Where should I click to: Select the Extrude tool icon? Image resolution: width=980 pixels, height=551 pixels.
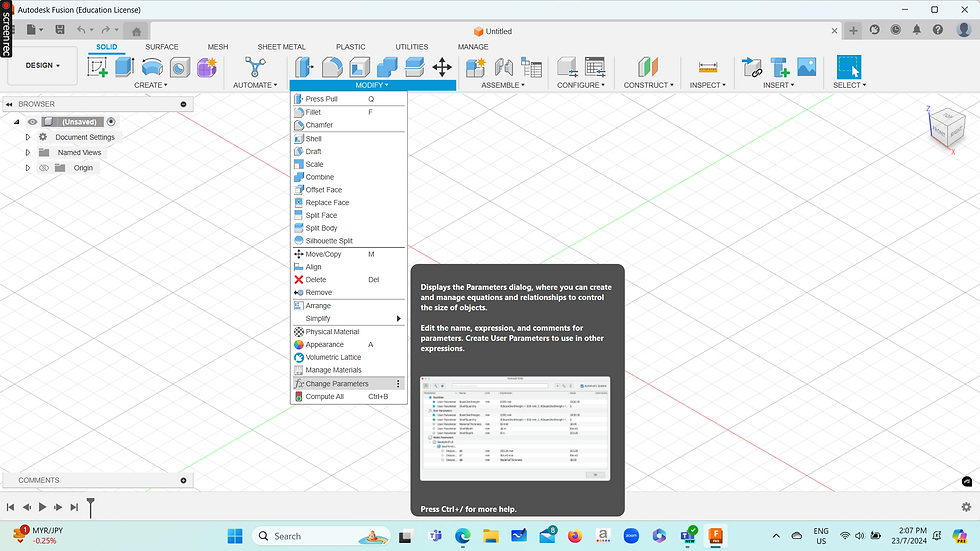124,67
